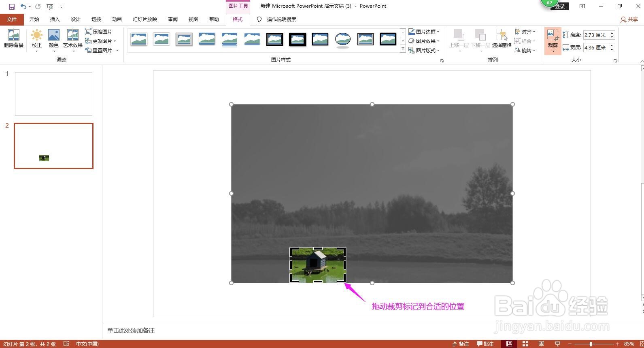Switch to the 插入 Insert tab
This screenshot has height=348, width=644.
click(x=55, y=19)
